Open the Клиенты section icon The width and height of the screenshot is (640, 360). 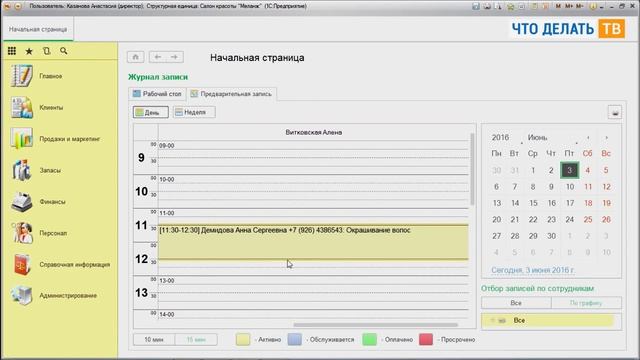(x=22, y=107)
